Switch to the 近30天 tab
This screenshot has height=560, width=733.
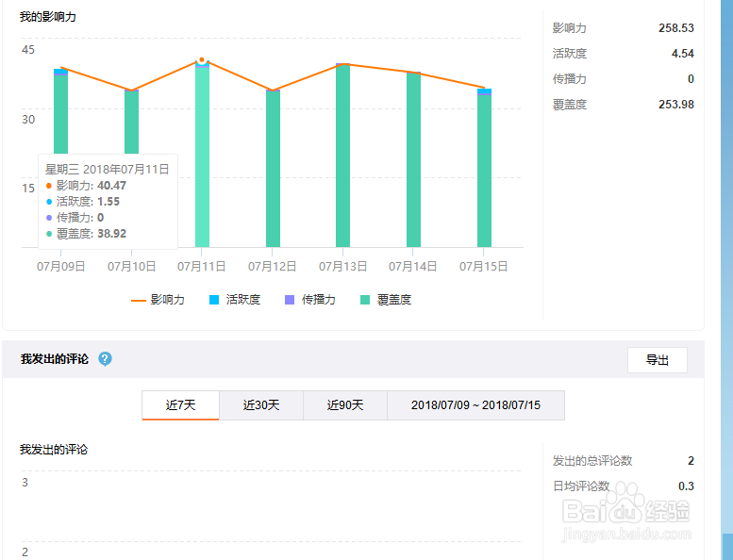tap(261, 405)
